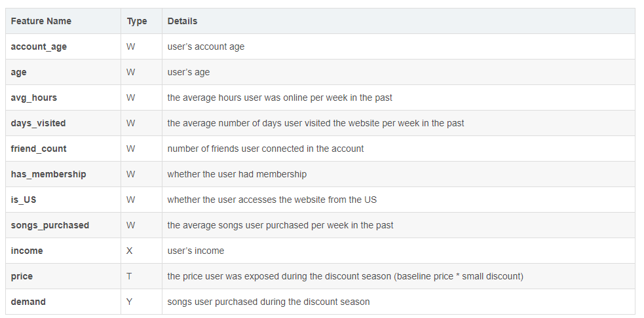644x318 pixels.
Task: Click the days_visited feature name
Action: [x=38, y=123]
